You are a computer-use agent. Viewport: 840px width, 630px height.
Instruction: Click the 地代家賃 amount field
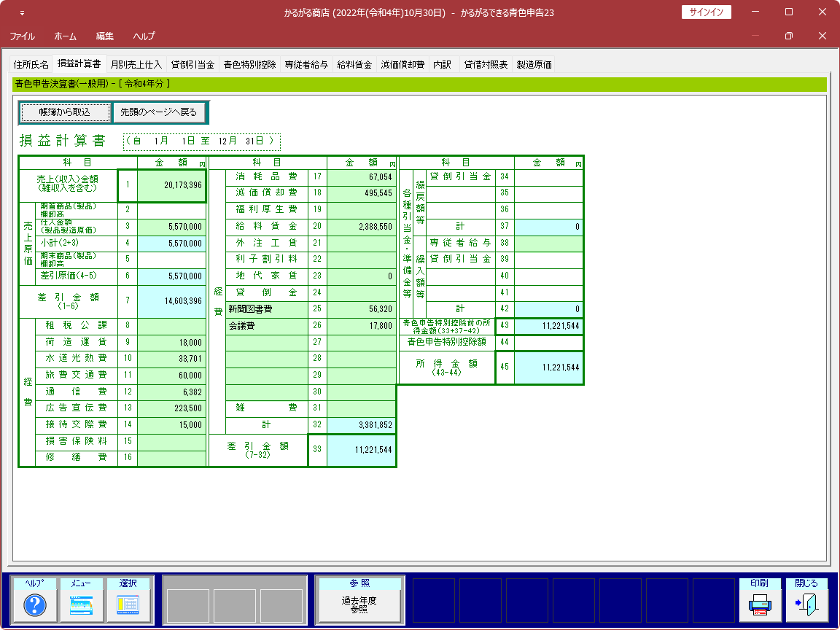click(x=362, y=276)
